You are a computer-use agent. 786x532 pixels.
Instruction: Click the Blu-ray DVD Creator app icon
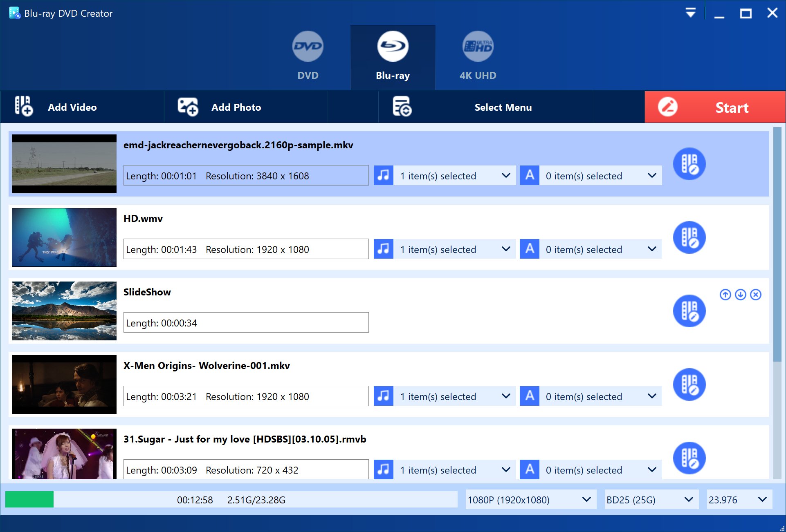[x=15, y=13]
